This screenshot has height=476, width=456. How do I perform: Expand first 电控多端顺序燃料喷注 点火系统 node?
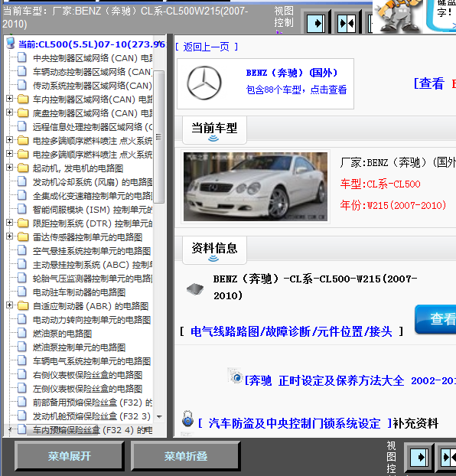pos(9,140)
